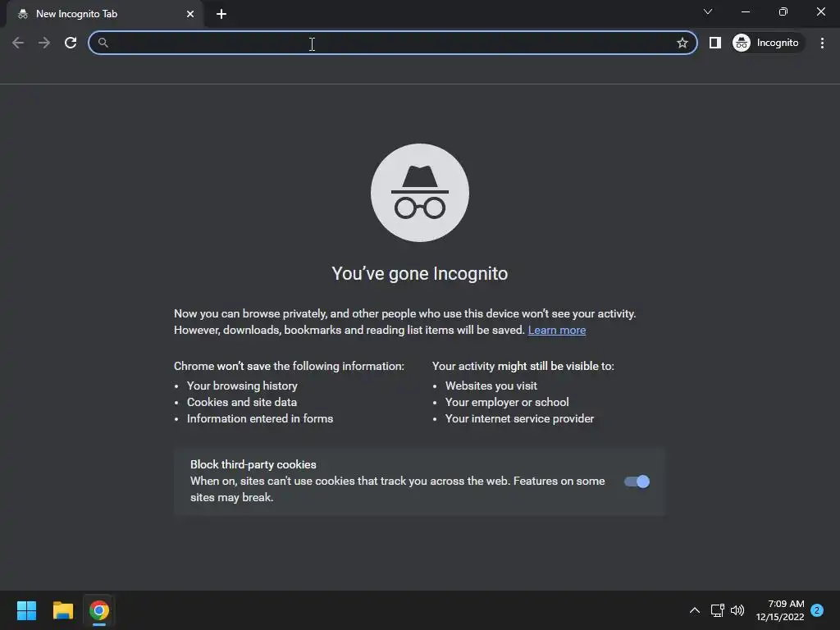Expand the tab search chevron

pyautogui.click(x=708, y=11)
